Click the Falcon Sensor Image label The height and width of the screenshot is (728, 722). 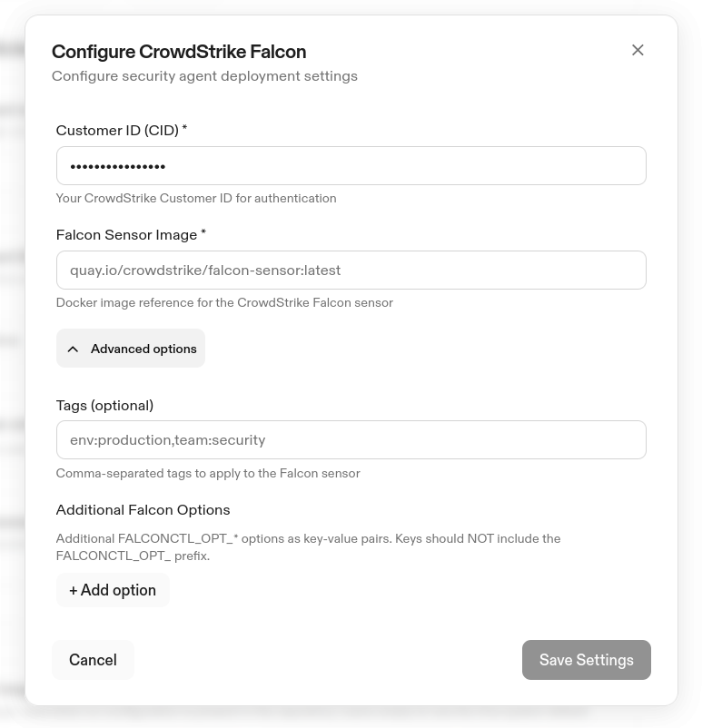coord(130,234)
